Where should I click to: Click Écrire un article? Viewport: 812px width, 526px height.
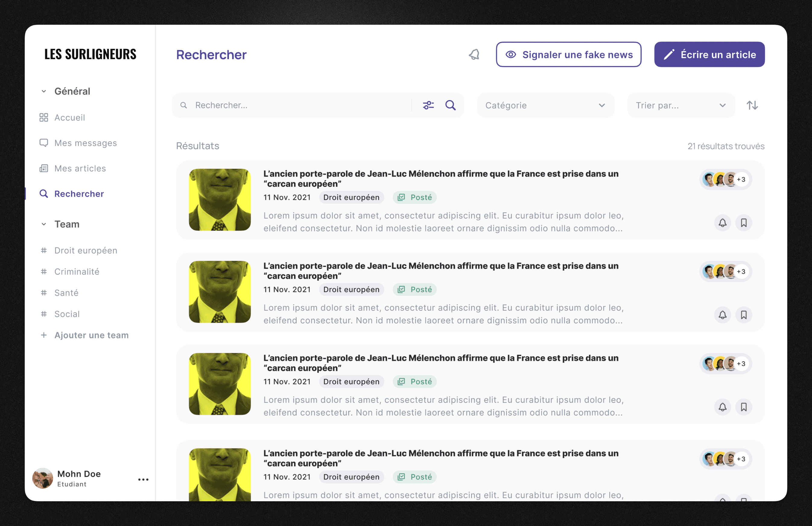(x=709, y=54)
